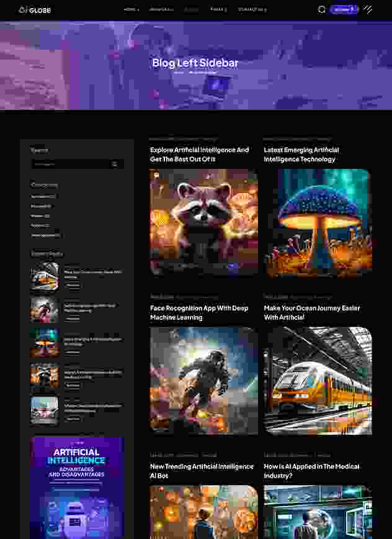This screenshot has height=539, width=392.
Task: Expand the Pages menu dropdown
Action: (x=218, y=10)
